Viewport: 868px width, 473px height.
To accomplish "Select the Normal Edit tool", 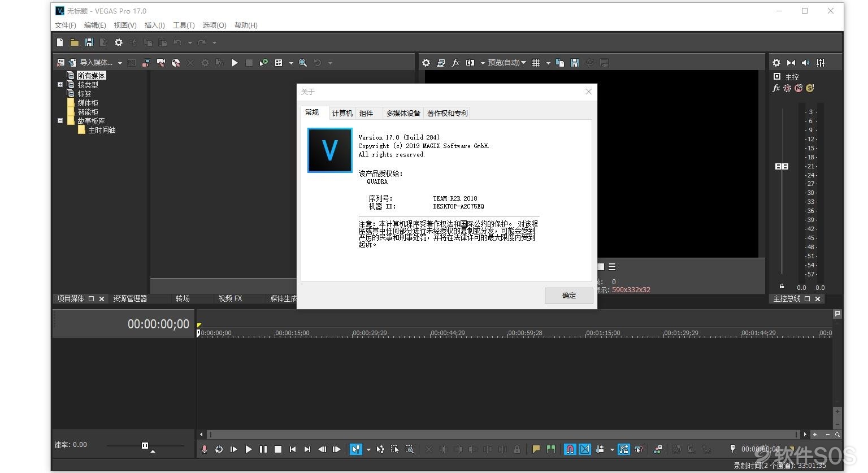I will tap(355, 449).
